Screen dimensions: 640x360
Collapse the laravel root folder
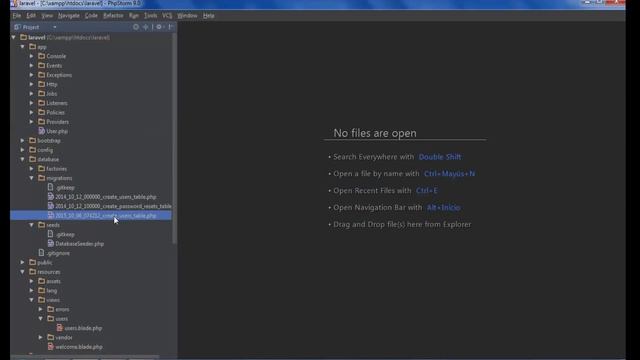[x=13, y=37]
